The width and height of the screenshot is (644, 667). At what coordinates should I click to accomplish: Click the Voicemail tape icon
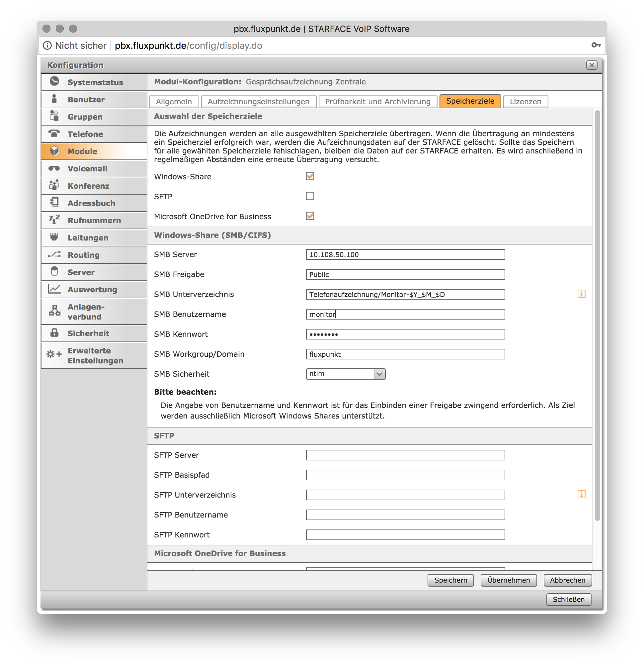pyautogui.click(x=54, y=168)
